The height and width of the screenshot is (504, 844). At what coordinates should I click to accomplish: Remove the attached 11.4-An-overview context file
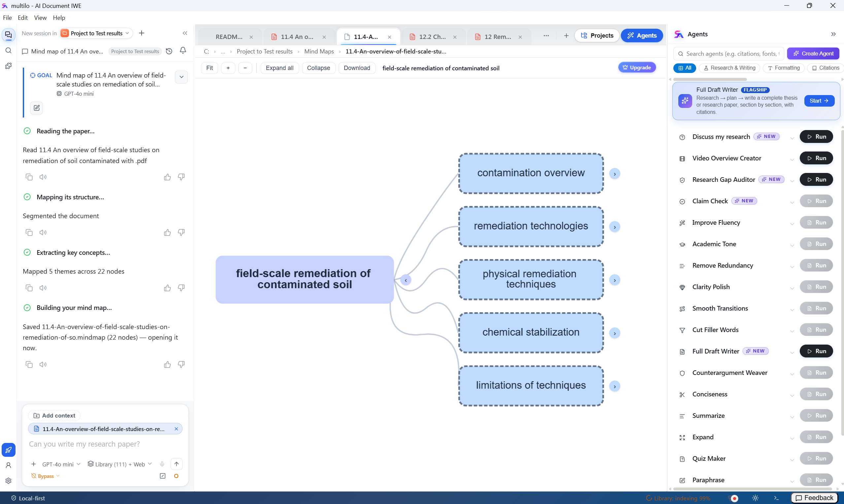176,429
